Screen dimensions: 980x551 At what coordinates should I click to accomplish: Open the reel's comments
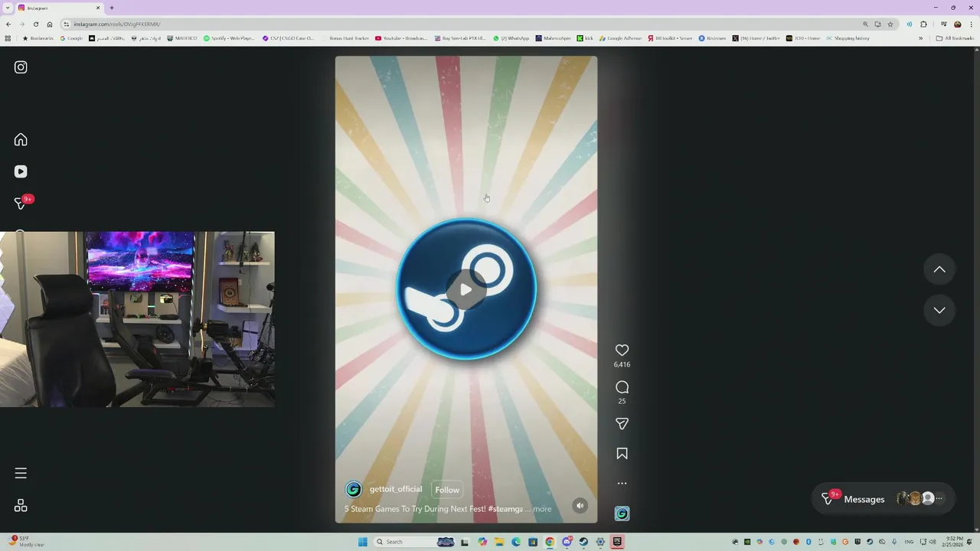click(622, 387)
